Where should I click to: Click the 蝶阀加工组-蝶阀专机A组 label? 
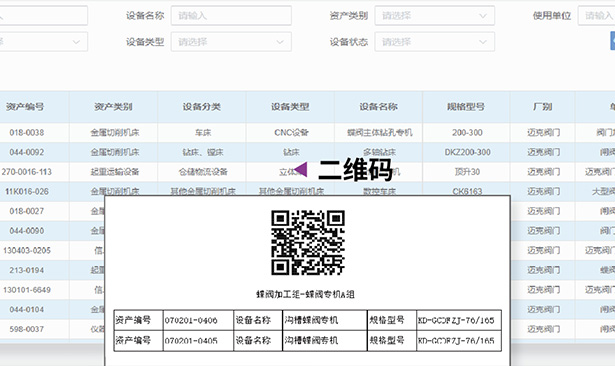[x=305, y=294]
